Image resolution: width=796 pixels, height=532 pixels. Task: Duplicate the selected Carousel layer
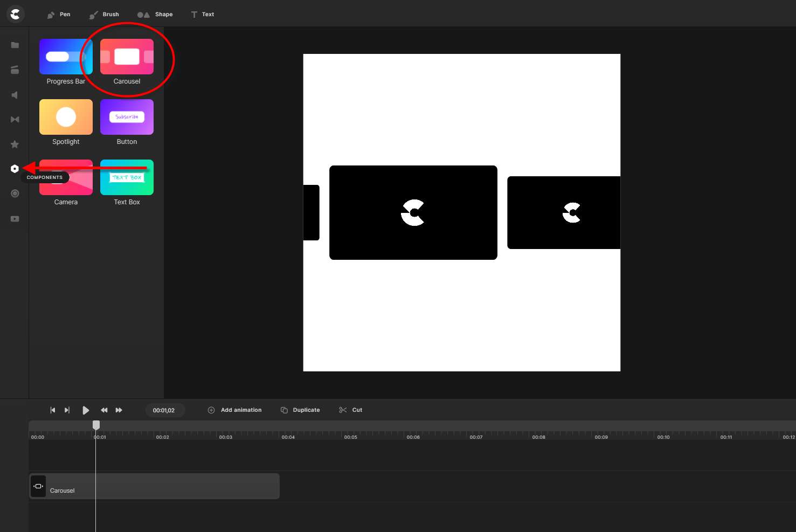[x=300, y=410]
